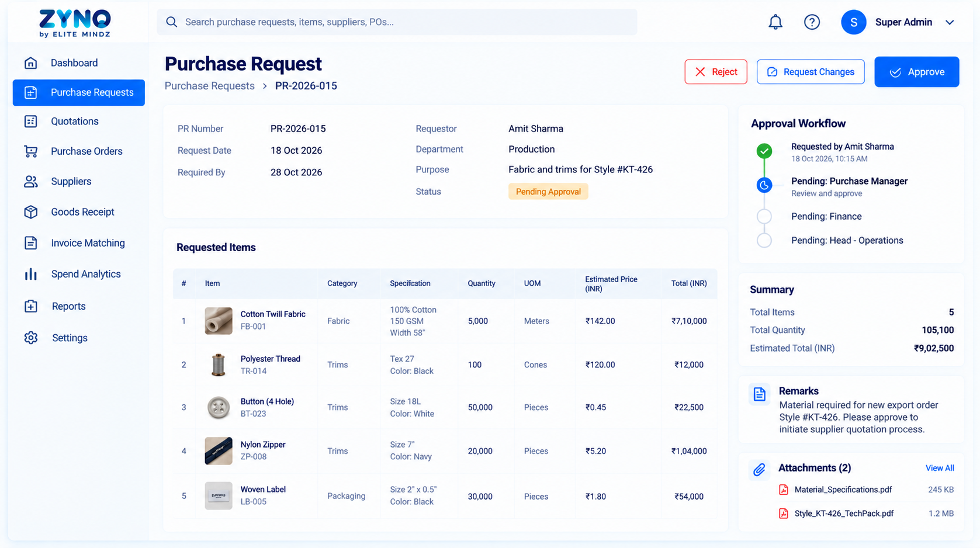Click the Super Admin avatar
The image size is (980, 548).
coord(853,22)
